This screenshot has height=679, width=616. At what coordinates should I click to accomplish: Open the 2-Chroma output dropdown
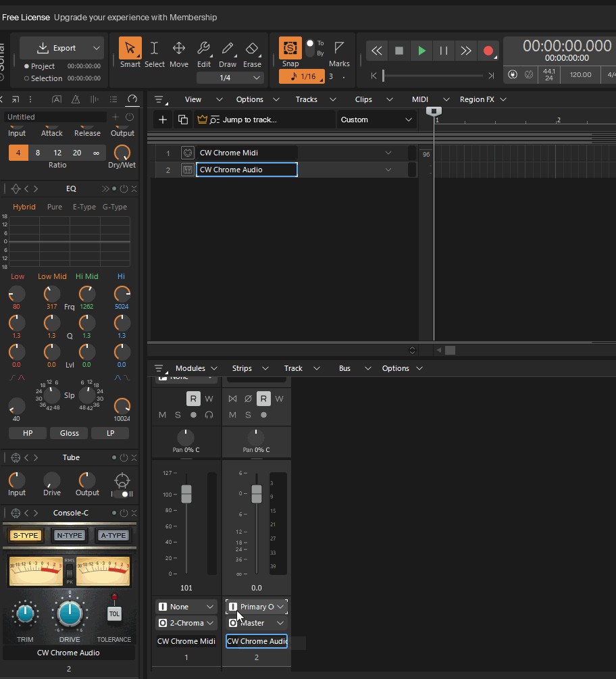(186, 623)
